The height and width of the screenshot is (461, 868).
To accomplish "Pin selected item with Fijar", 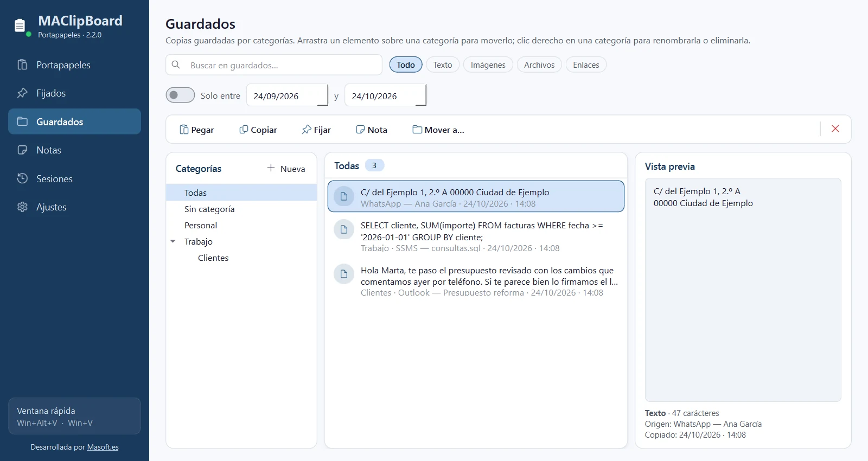I will (316, 130).
